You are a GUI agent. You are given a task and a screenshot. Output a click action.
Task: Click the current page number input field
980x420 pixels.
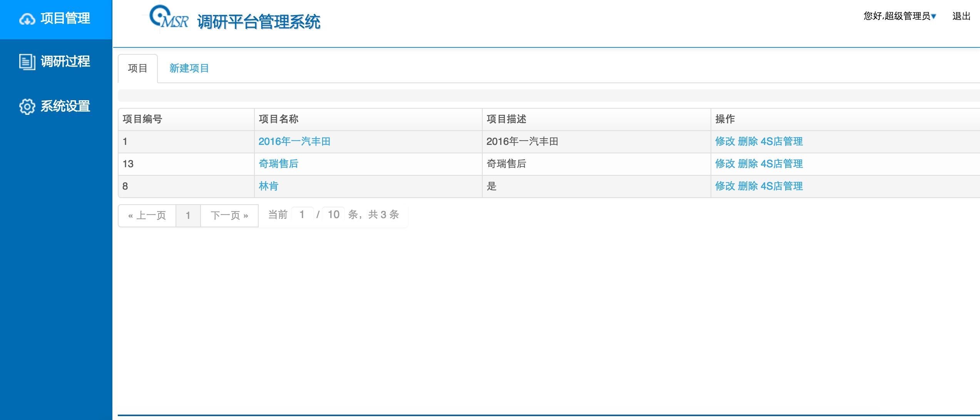coord(302,215)
